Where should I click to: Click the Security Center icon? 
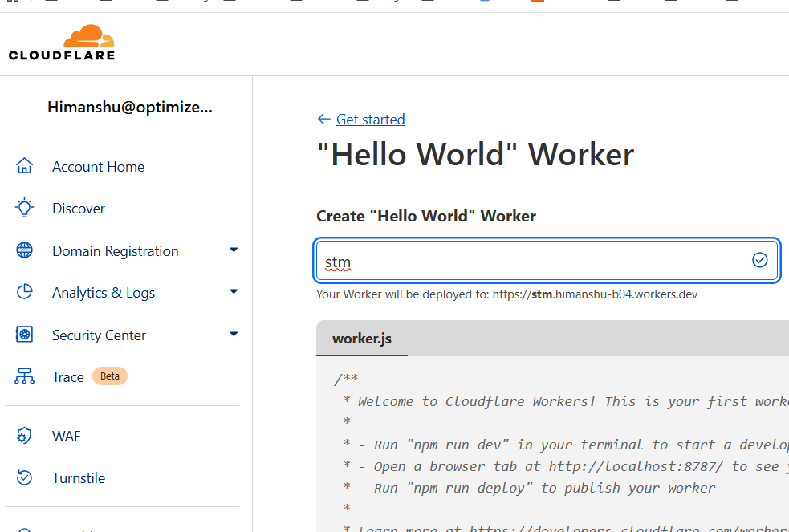[24, 335]
